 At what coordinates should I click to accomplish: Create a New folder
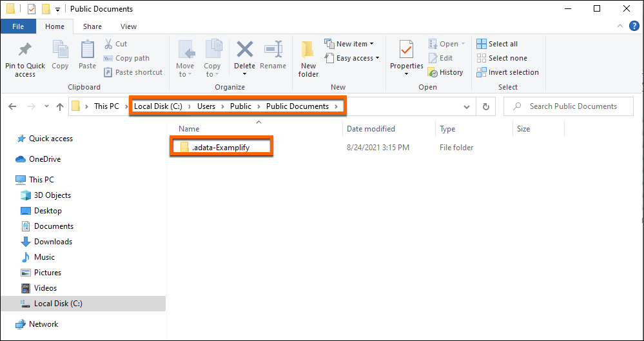point(308,59)
